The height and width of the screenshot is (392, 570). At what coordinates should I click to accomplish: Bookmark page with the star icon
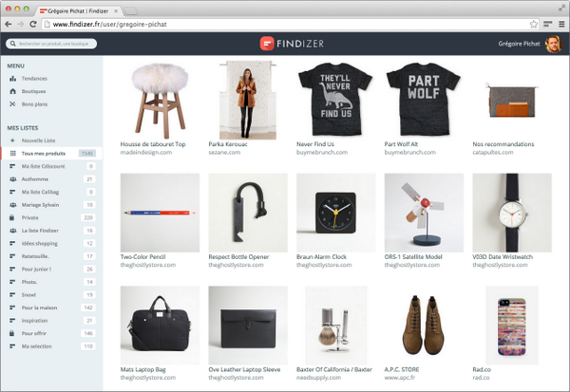pyautogui.click(x=533, y=25)
